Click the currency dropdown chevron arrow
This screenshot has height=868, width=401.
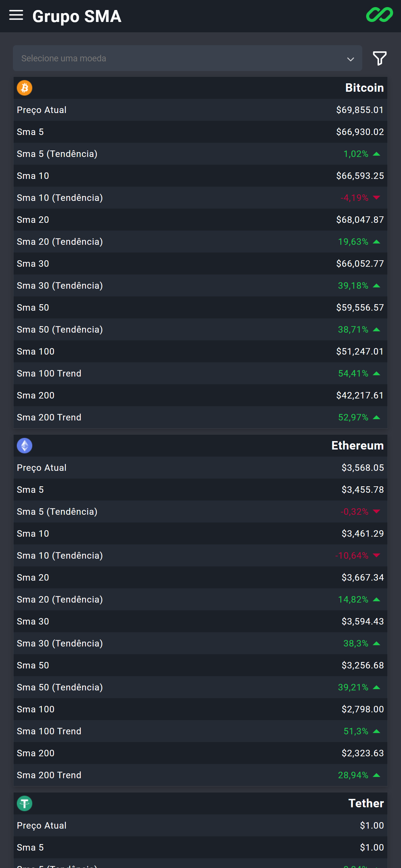coord(350,59)
